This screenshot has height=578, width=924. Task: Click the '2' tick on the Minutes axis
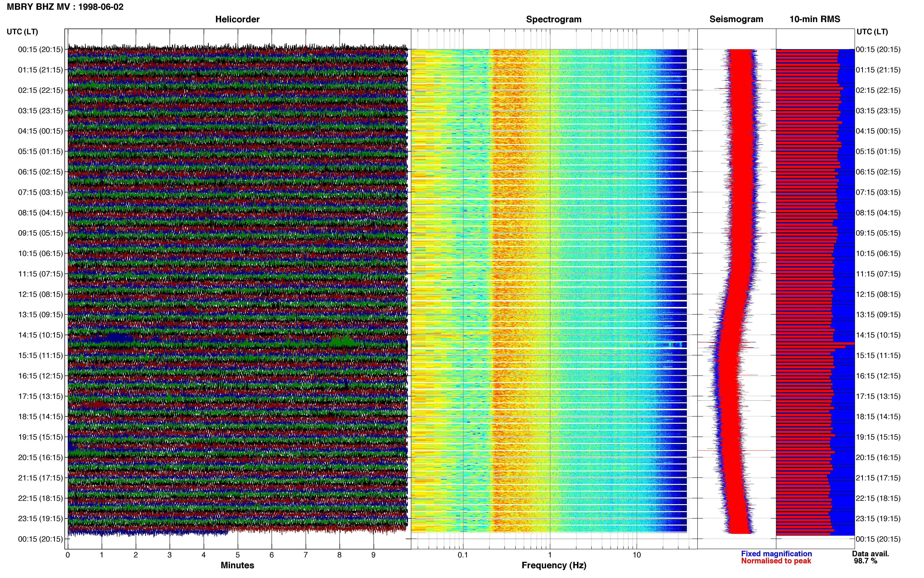[x=136, y=555]
